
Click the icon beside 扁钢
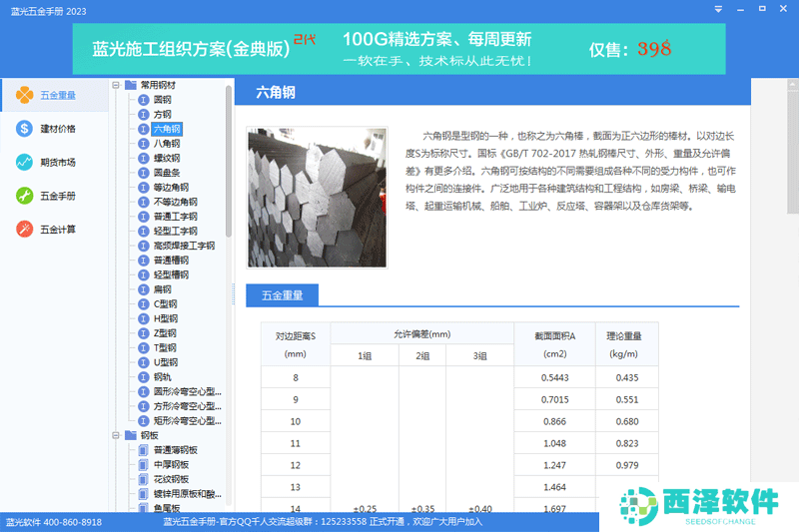pyautogui.click(x=144, y=289)
